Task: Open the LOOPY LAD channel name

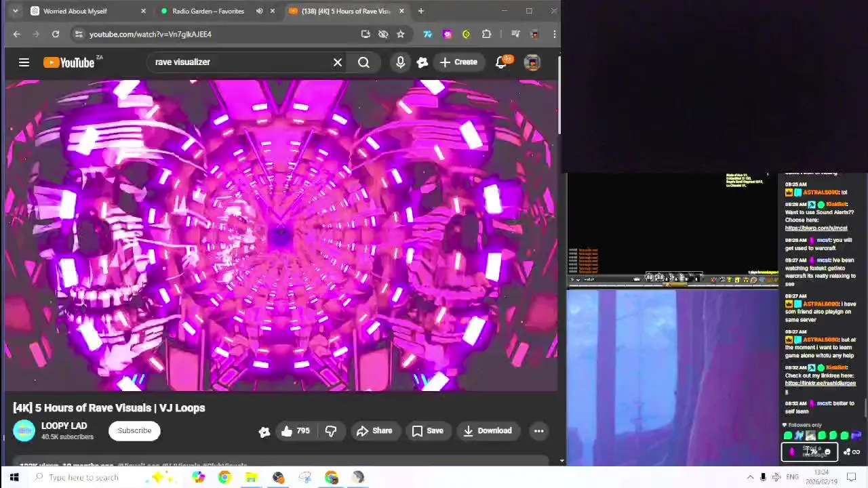Action: 64,426
